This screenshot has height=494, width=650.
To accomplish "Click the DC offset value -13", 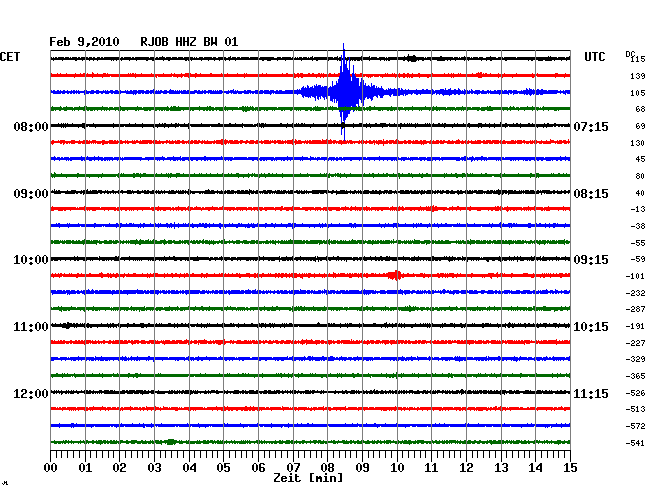I will click(x=638, y=209).
